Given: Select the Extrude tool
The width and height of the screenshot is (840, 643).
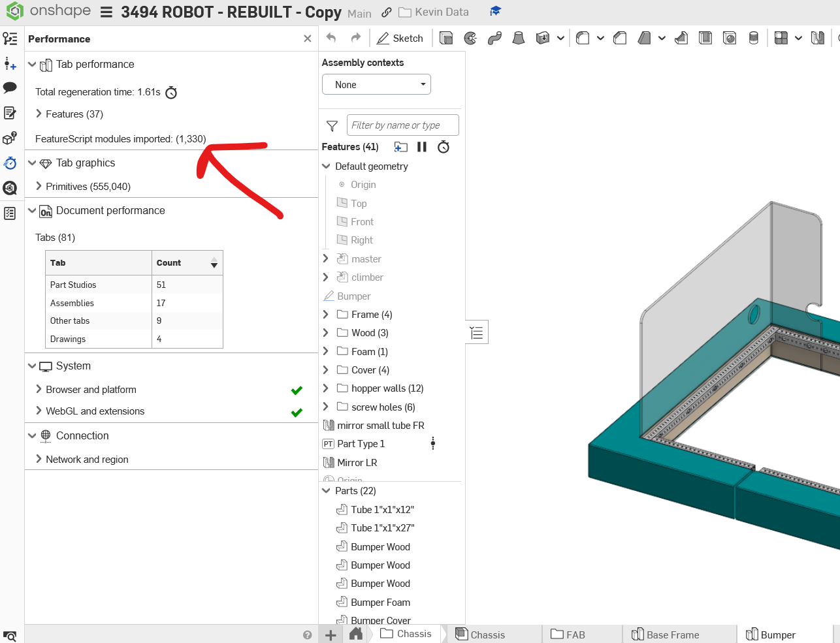Looking at the screenshot, I should tap(446, 39).
